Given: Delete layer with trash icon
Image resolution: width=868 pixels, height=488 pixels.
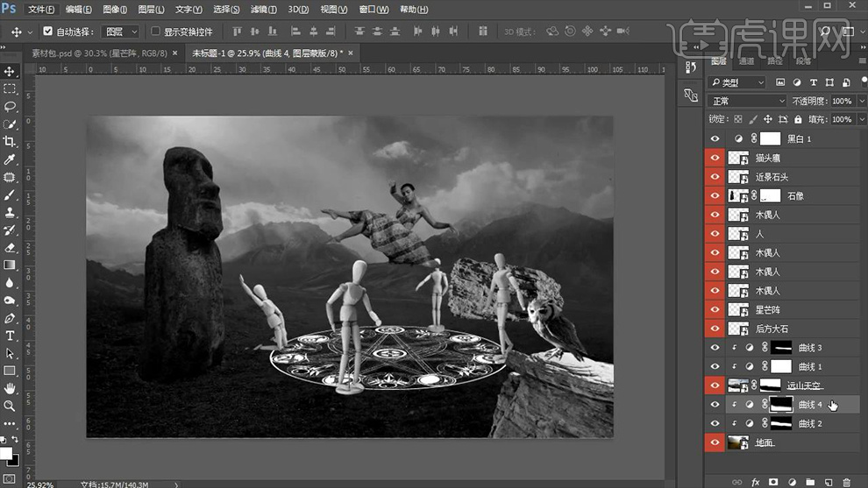Looking at the screenshot, I should point(846,483).
